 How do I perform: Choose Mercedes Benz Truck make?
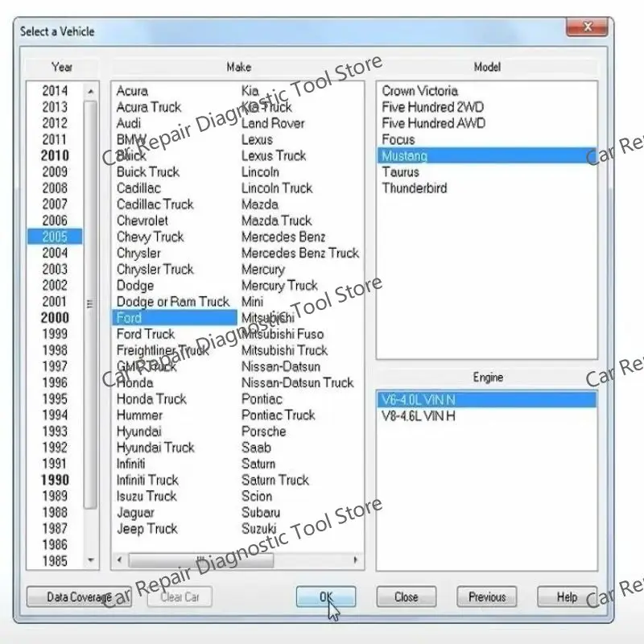point(300,253)
